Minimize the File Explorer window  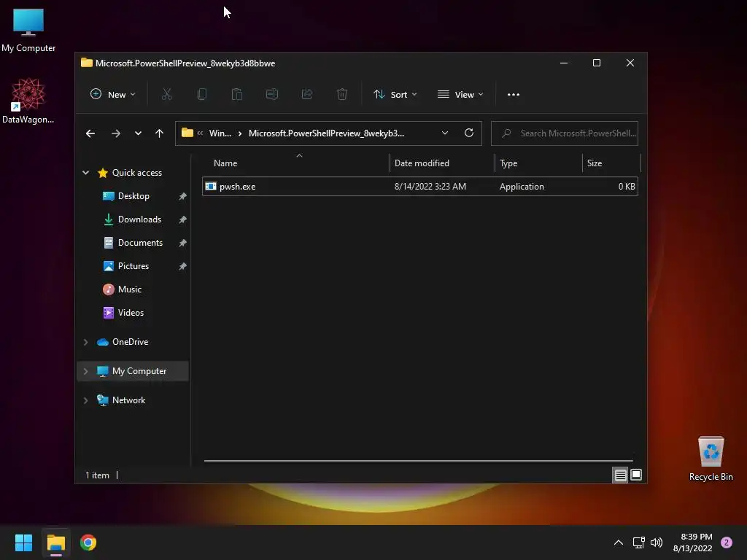(x=564, y=63)
